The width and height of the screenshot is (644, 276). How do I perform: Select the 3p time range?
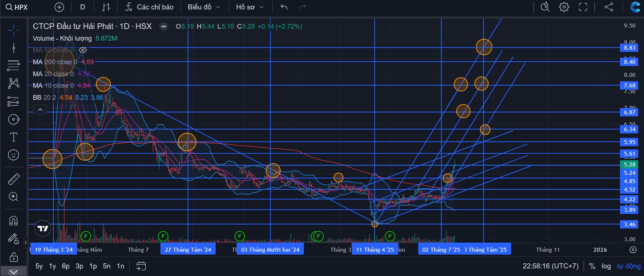coord(80,266)
